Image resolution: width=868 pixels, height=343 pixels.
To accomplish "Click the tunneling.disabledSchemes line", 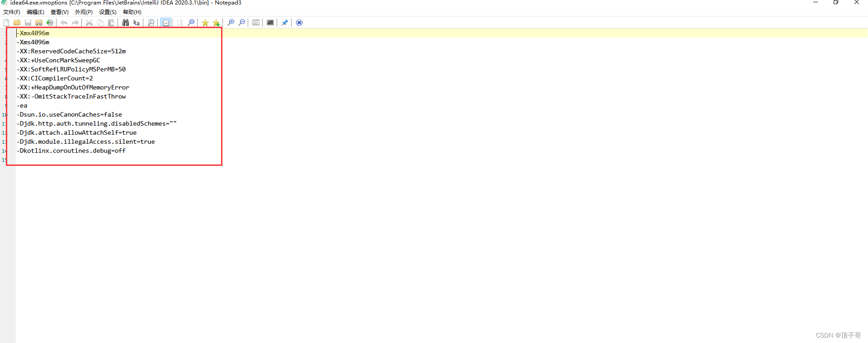I will [x=97, y=123].
